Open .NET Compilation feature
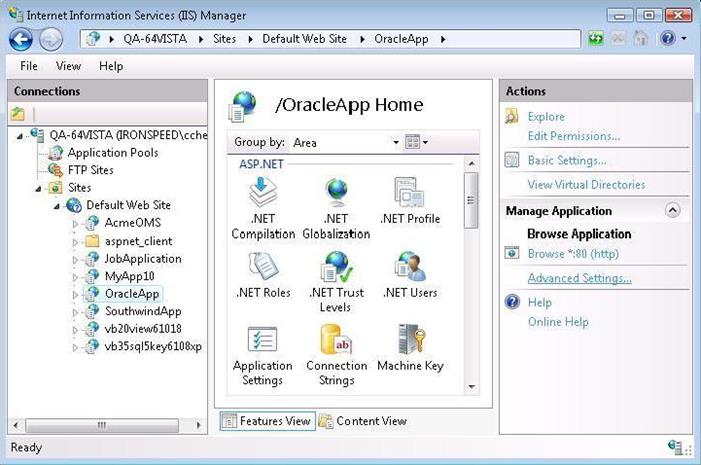Screen dimensions: 701x465 (x=263, y=208)
